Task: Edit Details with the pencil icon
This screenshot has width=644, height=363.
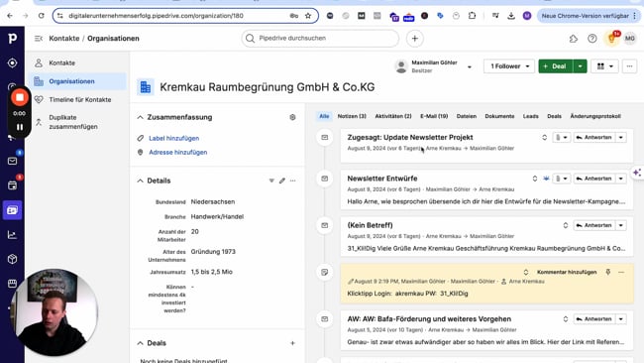Action: click(x=282, y=181)
